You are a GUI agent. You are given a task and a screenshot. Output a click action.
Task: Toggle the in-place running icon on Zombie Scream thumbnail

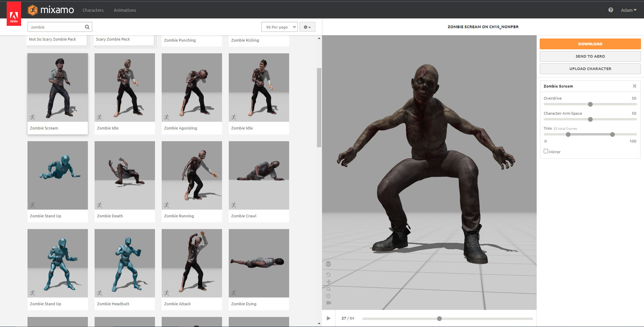point(33,117)
